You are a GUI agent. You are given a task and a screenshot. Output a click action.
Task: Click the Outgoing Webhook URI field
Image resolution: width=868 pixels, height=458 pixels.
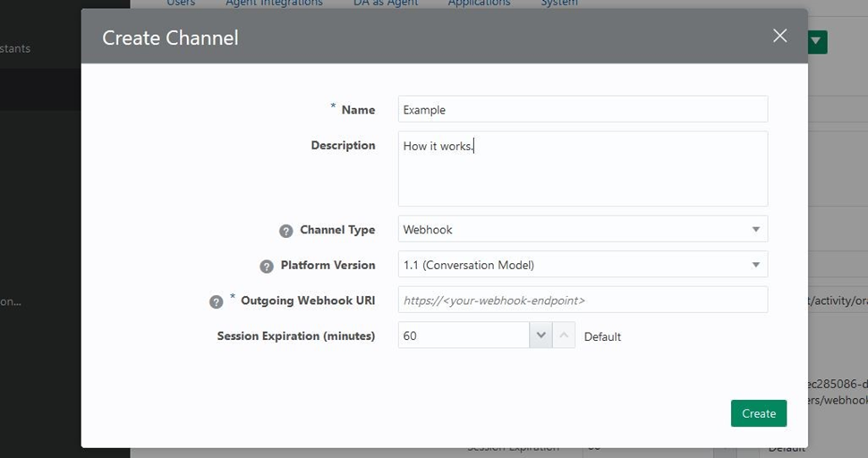(582, 301)
